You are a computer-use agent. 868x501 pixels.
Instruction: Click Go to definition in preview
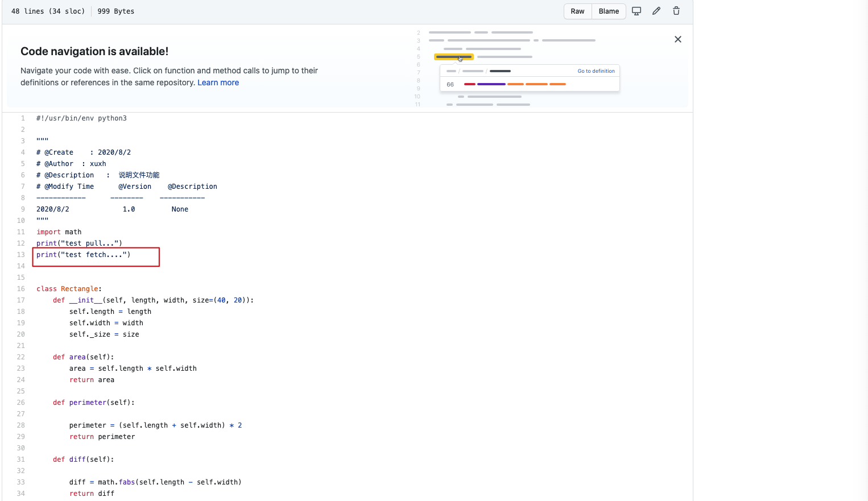tap(596, 71)
